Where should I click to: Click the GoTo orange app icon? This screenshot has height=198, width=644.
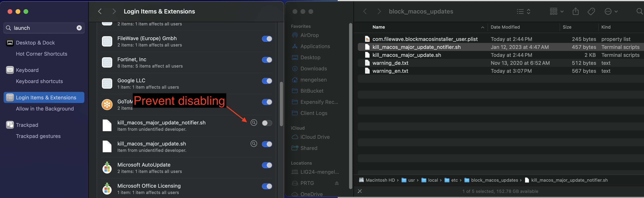pos(107,104)
